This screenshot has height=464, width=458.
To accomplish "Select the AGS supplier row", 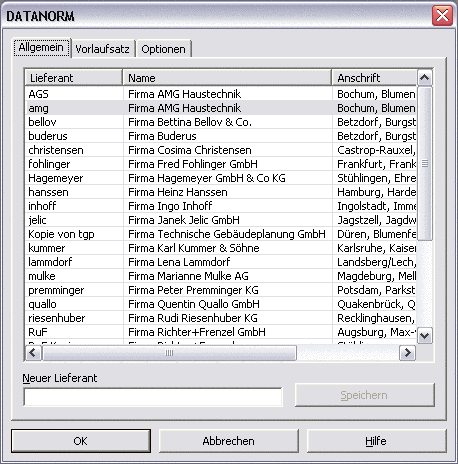I will click(x=221, y=94).
